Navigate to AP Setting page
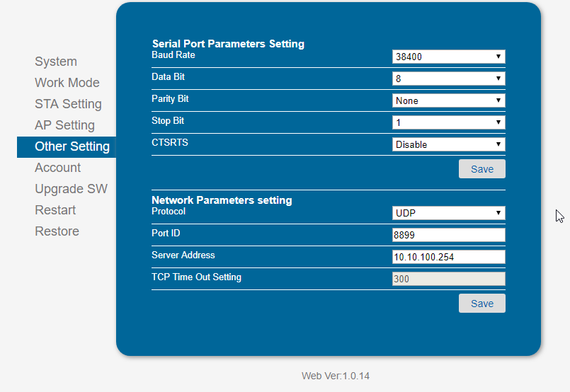 click(x=64, y=125)
